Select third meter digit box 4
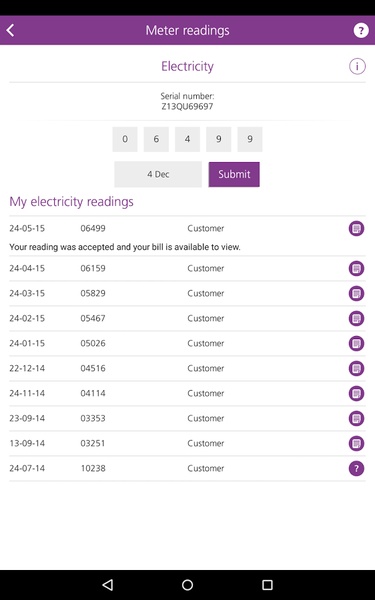This screenshot has height=600, width=375. 188,139
